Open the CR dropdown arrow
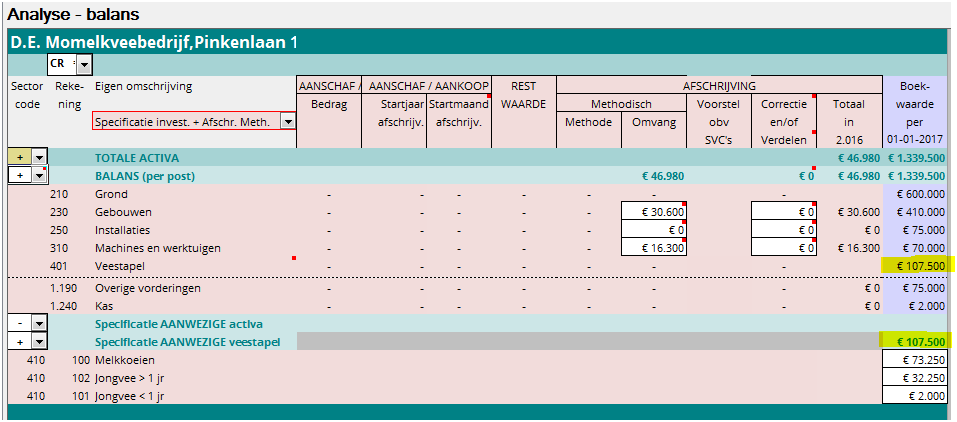Image resolution: width=957 pixels, height=422 pixels. [84, 65]
